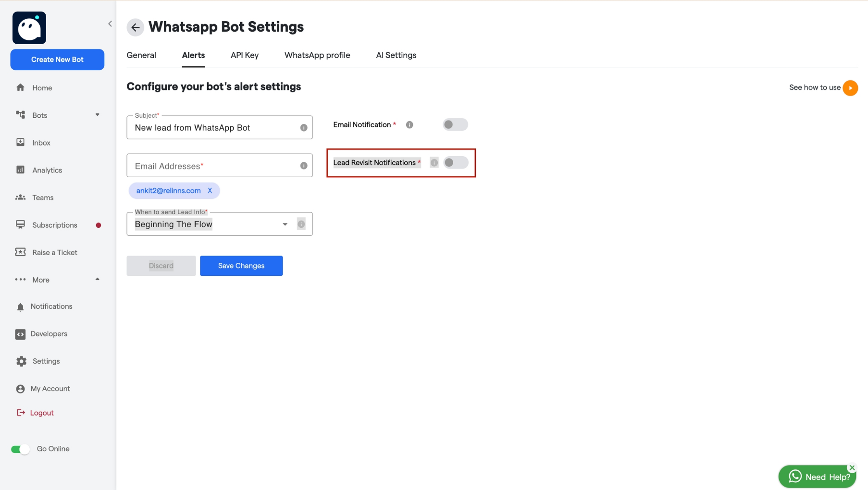Screen dimensions: 868x490
Task: Click the When to send Lead Info info icon
Action: coord(301,224)
